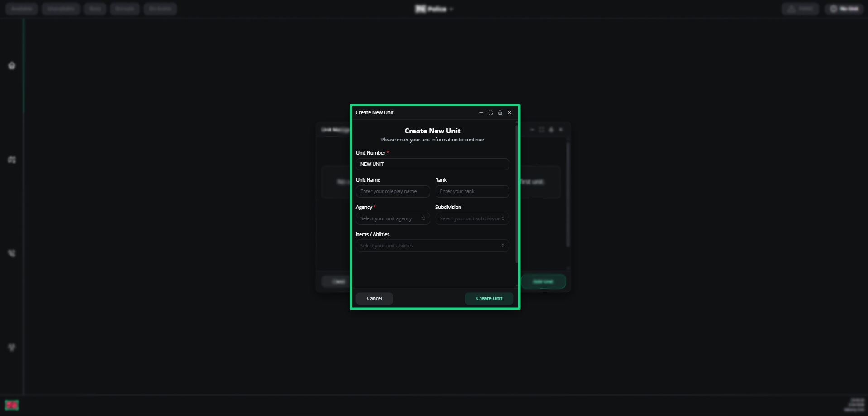Expand the Create New Unit dialog to fullscreen
Screen dimensions: 868x416
pos(490,113)
